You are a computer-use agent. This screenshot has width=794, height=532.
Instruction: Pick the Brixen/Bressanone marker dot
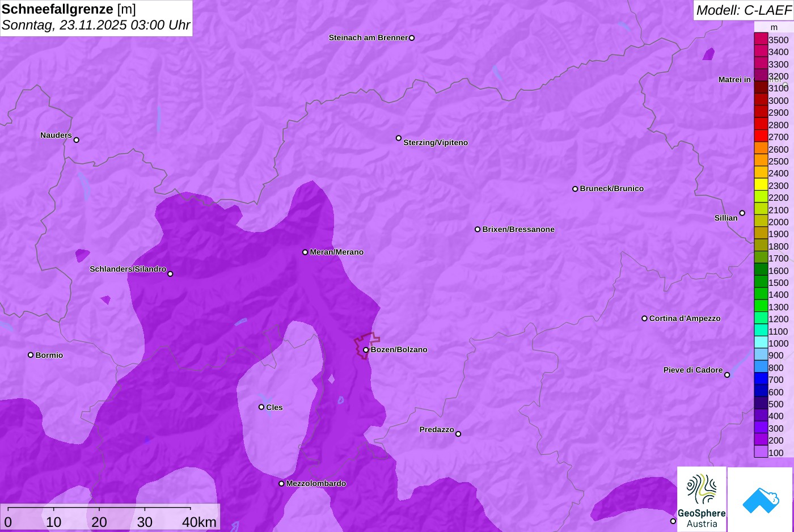[x=478, y=230]
